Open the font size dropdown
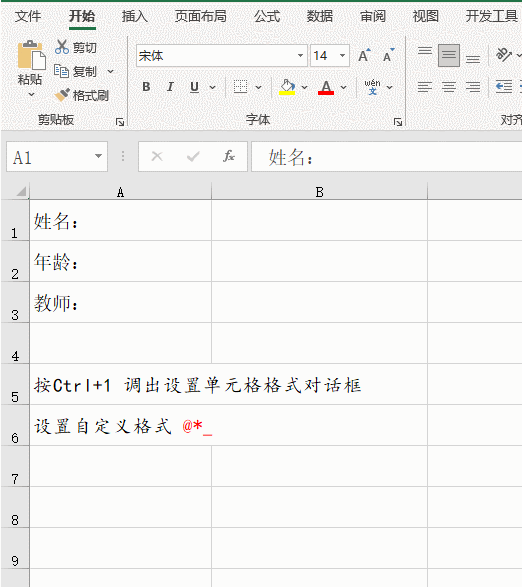The image size is (522, 587). pyautogui.click(x=342, y=55)
